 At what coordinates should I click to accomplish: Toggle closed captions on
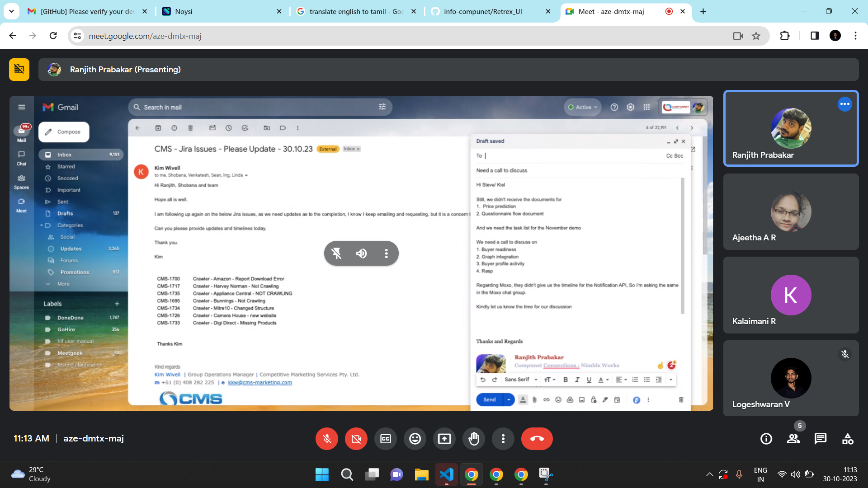(385, 439)
